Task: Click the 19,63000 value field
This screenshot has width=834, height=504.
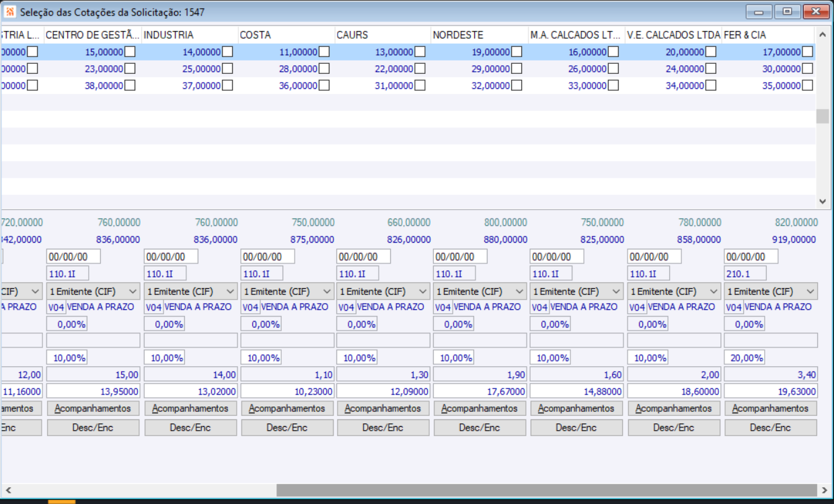Action: [x=771, y=391]
